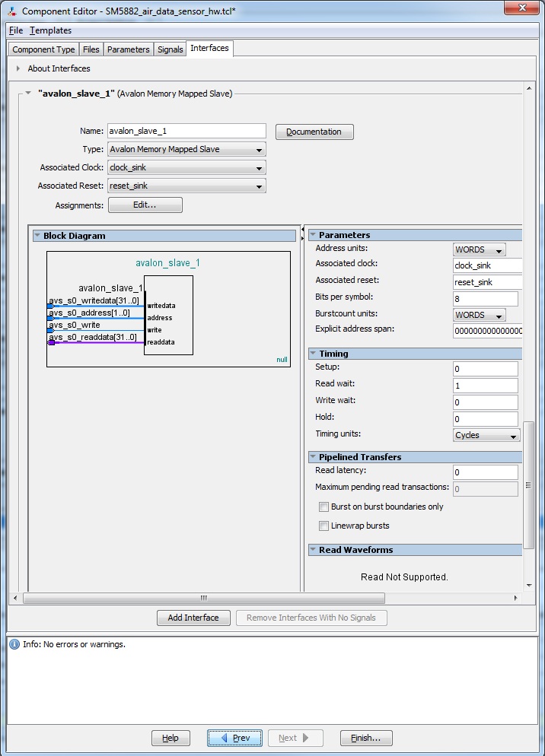545x756 pixels.
Task: Click the vertical scrollbar up arrow
Action: [x=529, y=88]
